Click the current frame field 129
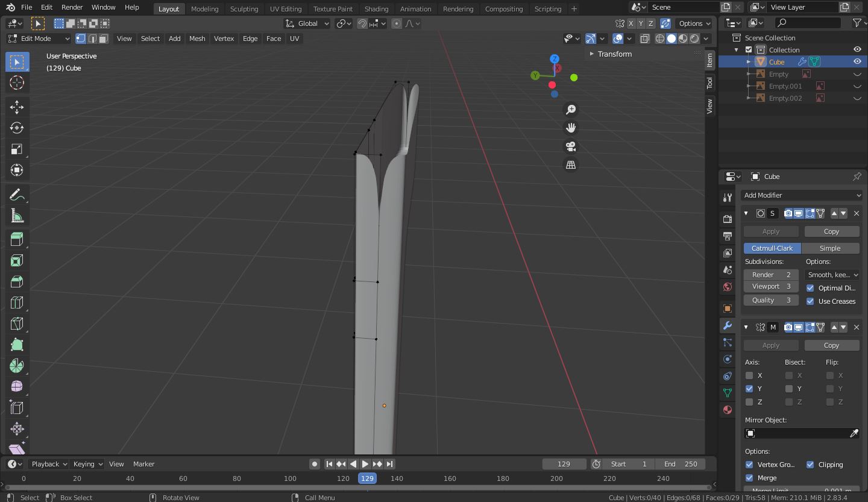The image size is (868, 502). pos(564,464)
